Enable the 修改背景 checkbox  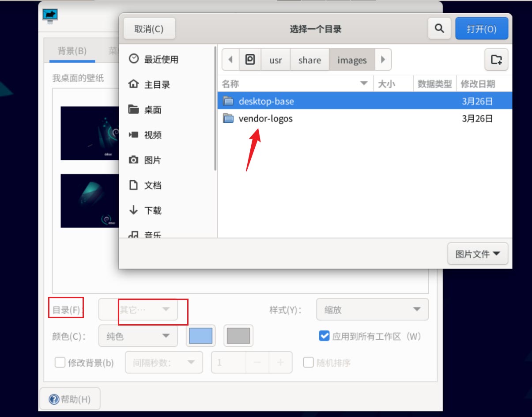pos(60,363)
